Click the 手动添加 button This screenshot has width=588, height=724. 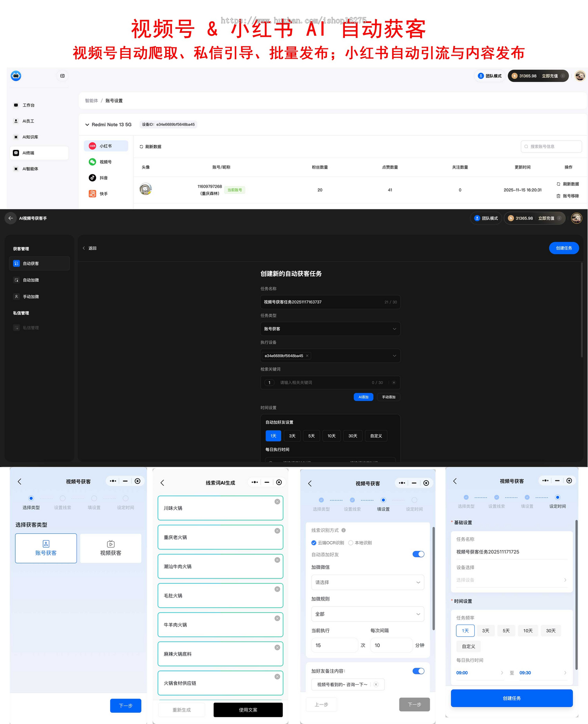coord(389,397)
